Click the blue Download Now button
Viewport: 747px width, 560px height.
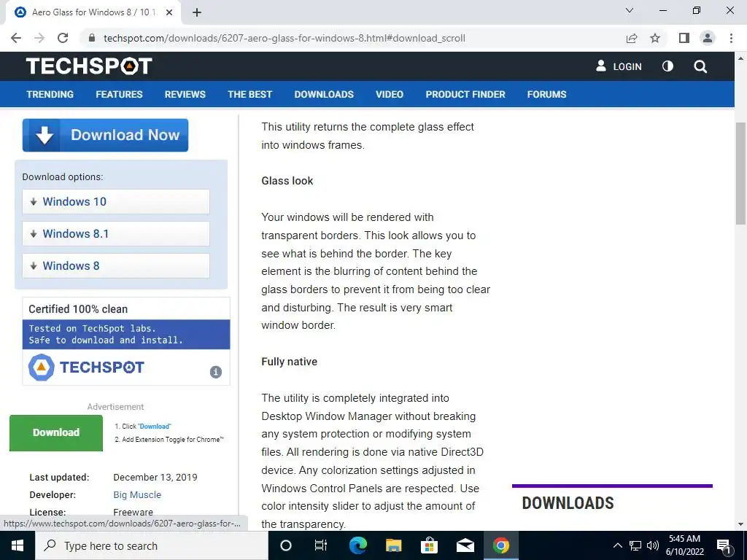[x=105, y=135]
